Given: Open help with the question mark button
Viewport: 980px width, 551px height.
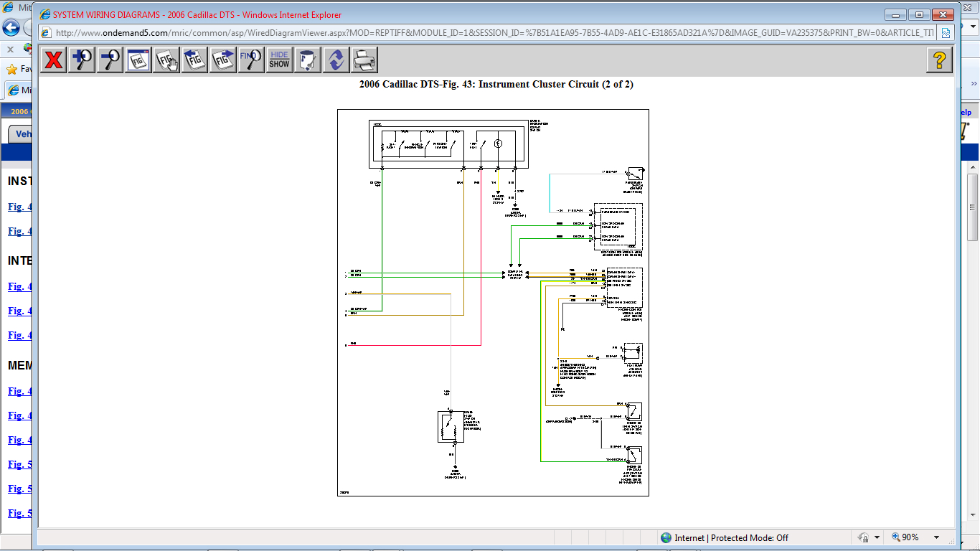Looking at the screenshot, I should coord(940,60).
